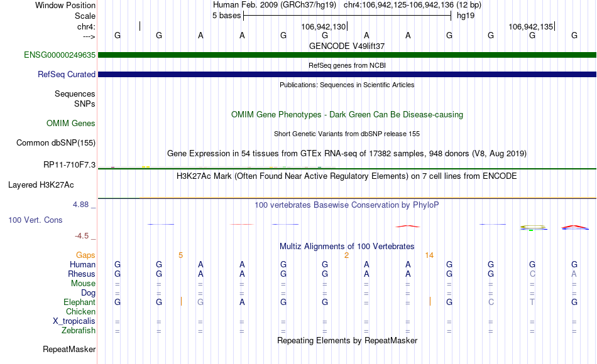Viewport: 597px width, 364px height.
Task: Click the 100 Vert. Cons label
Action: pyautogui.click(x=35, y=220)
